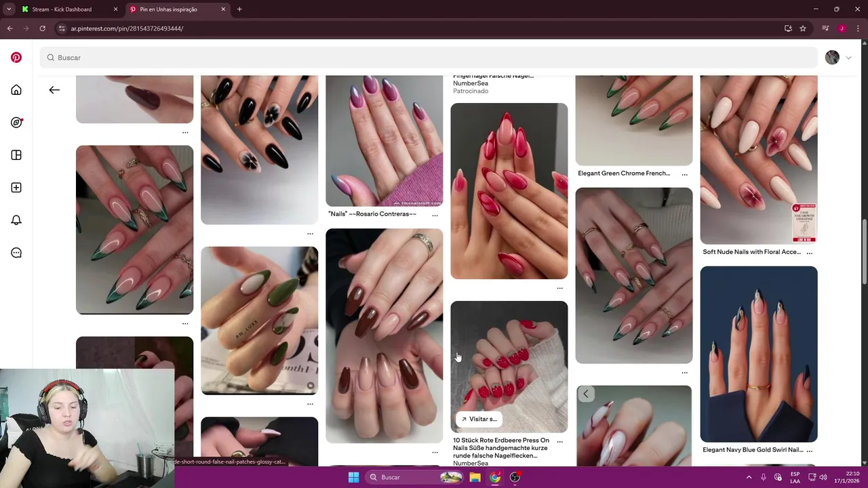Open 10 Stück Rote Erdbeere Press On title
This screenshot has width=868, height=488.
501,448
